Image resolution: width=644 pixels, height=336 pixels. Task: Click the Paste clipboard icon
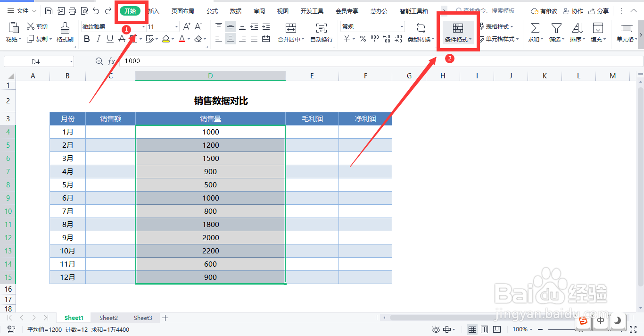pyautogui.click(x=14, y=27)
